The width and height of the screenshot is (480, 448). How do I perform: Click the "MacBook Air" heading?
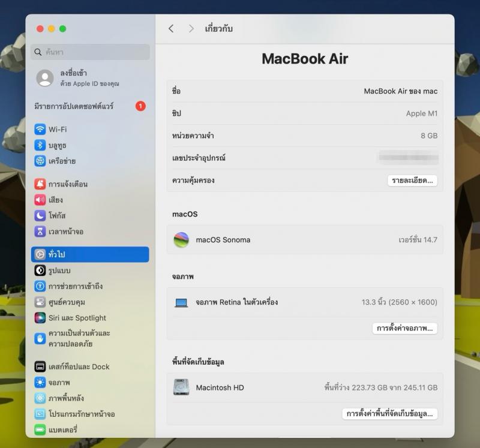coord(305,59)
